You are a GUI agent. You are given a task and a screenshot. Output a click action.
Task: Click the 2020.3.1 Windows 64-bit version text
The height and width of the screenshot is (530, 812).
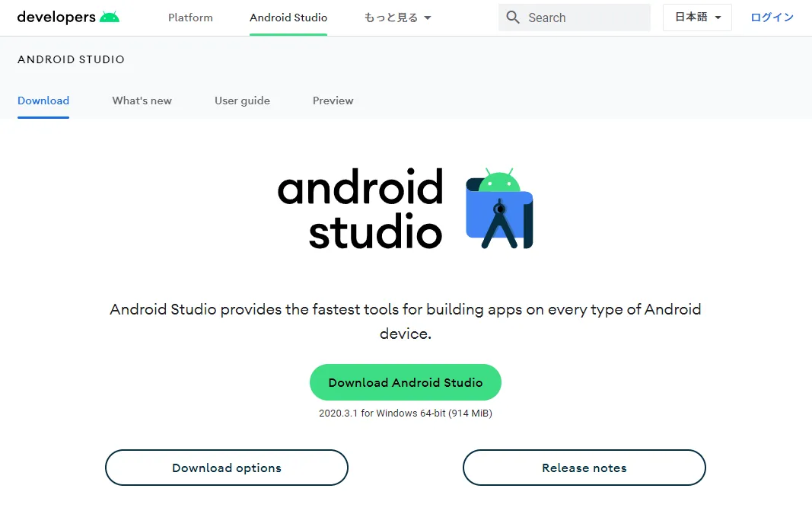[x=405, y=413]
